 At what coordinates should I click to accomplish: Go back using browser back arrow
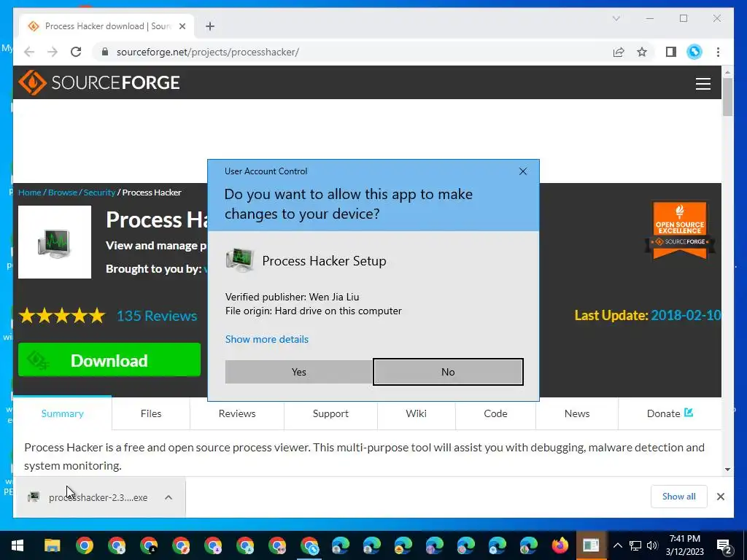(29, 52)
